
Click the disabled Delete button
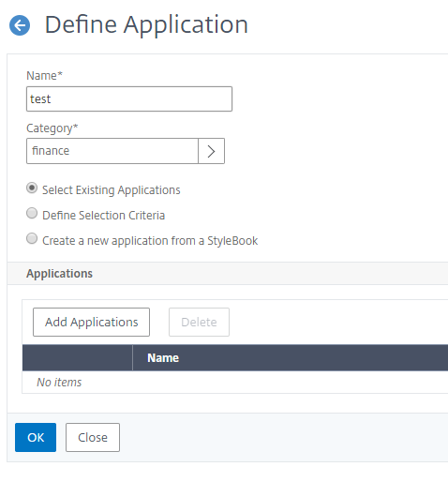(199, 322)
